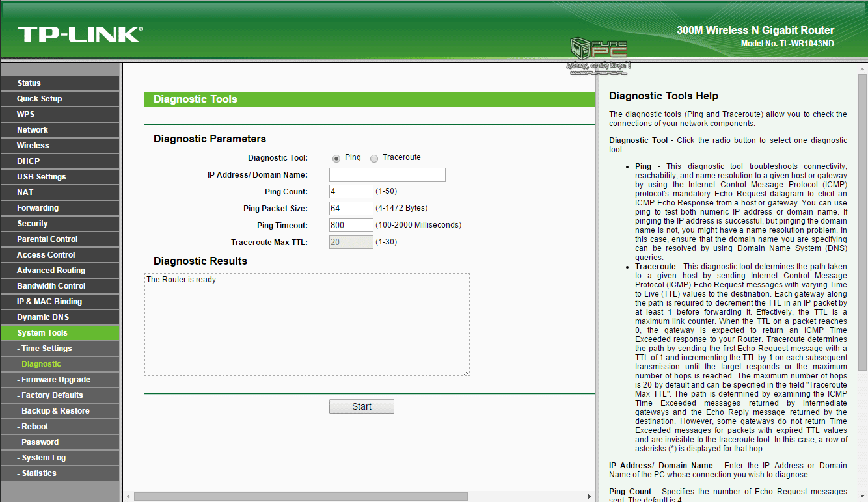This screenshot has height=502, width=868.
Task: Click the main pane horizontal scrollbar
Action: tap(301, 496)
